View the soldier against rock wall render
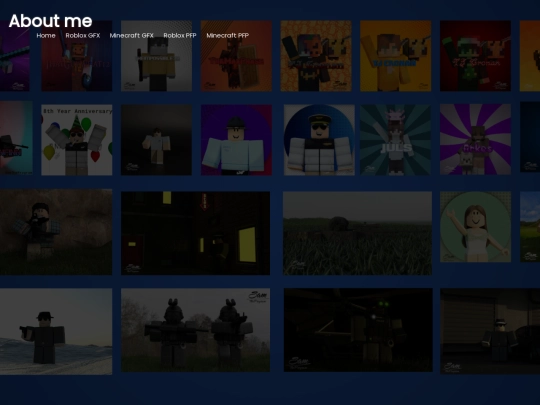This screenshot has width=540, height=405. point(56,232)
